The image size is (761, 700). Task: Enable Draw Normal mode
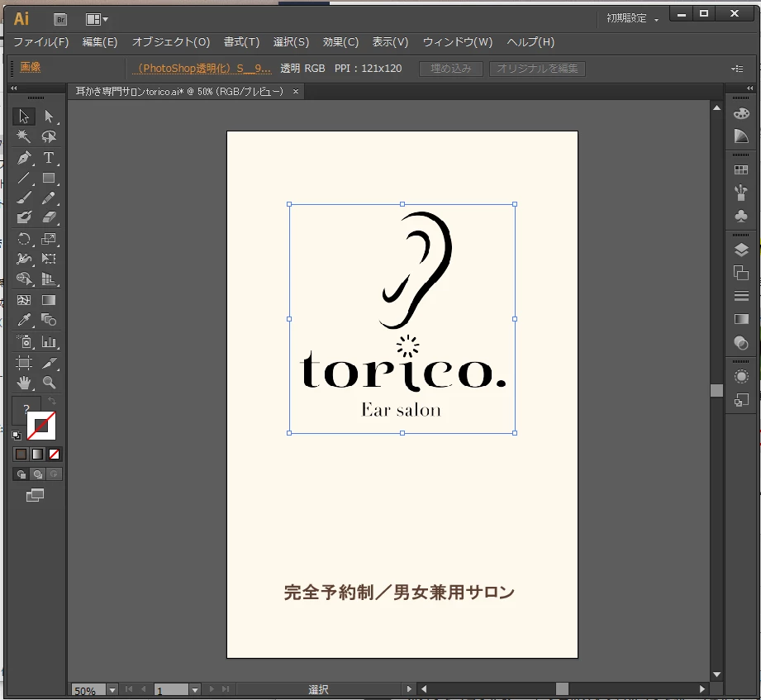point(21,474)
